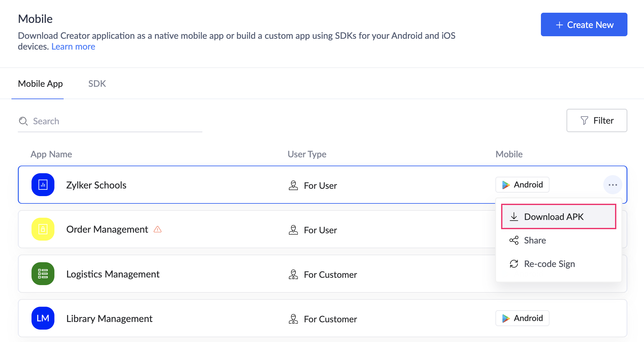Open the three-dot menu for Zylker Schools
The height and width of the screenshot is (342, 644).
click(x=612, y=185)
